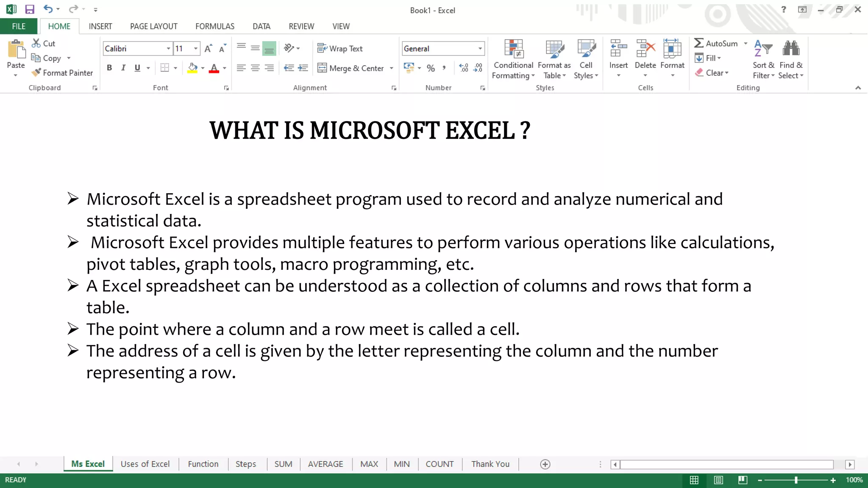Click the Insert cells icon
The width and height of the screenshot is (868, 488).
[x=618, y=48]
